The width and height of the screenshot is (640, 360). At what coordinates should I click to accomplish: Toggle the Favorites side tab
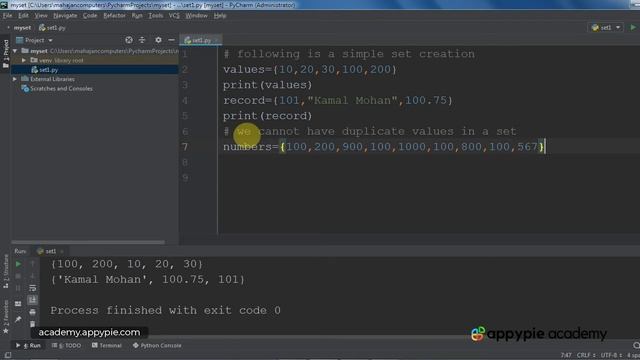(6, 317)
